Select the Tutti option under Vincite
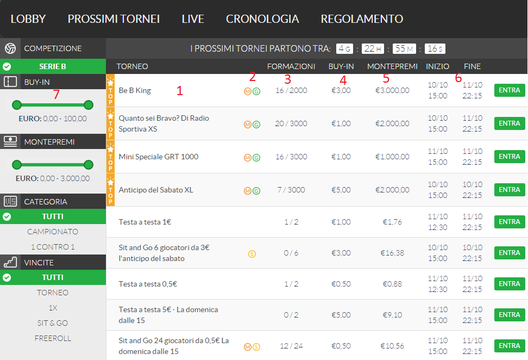 pos(53,277)
